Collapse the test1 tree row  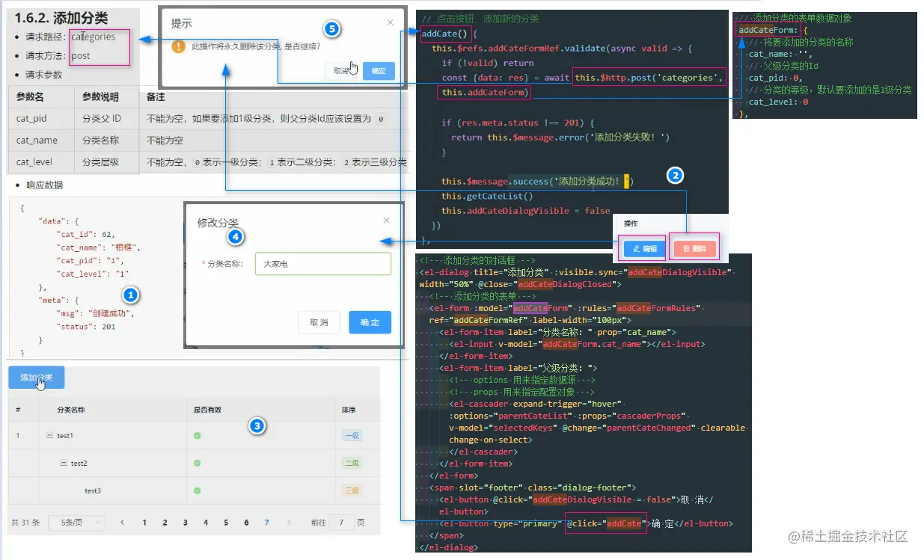click(49, 435)
